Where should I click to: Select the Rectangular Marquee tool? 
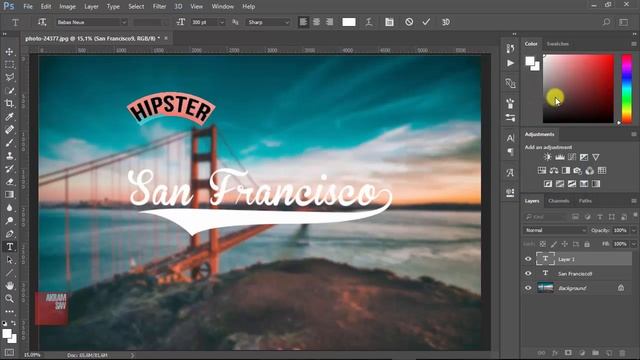pyautogui.click(x=9, y=65)
